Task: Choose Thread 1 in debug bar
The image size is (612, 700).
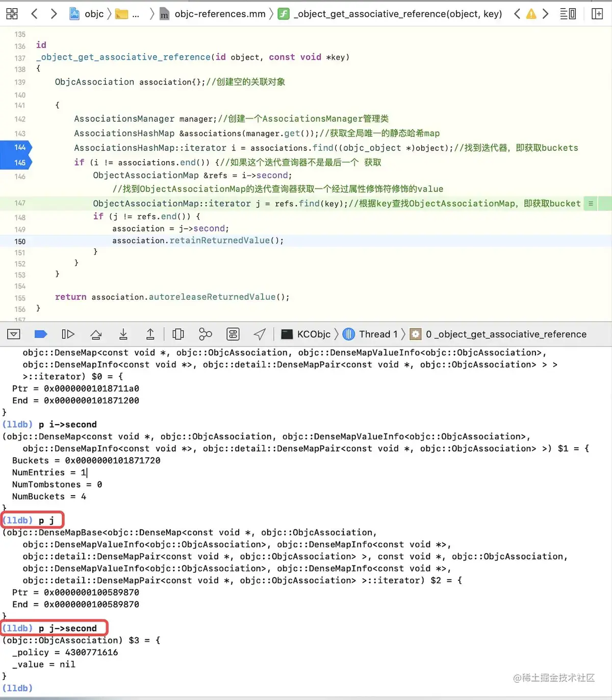Action: (x=370, y=334)
